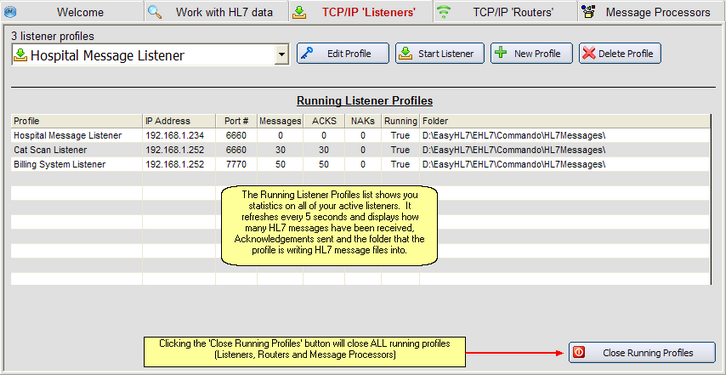Click the Running True cell for Hospital Message Listener
Image resolution: width=726 pixels, height=375 pixels.
pyautogui.click(x=400, y=136)
